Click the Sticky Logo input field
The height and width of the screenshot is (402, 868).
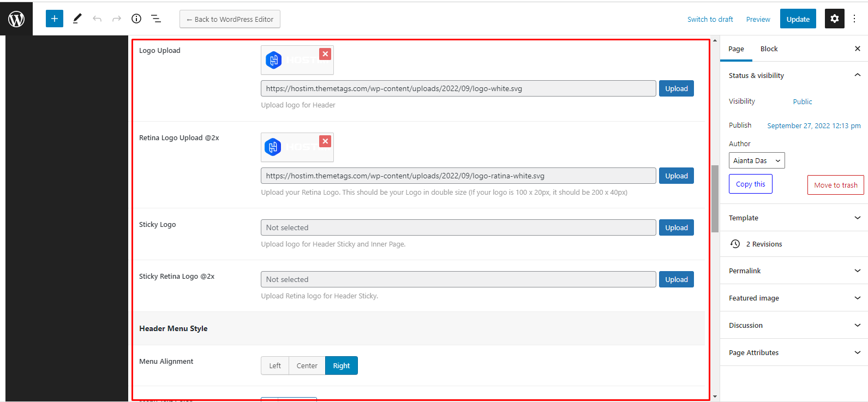coord(458,227)
